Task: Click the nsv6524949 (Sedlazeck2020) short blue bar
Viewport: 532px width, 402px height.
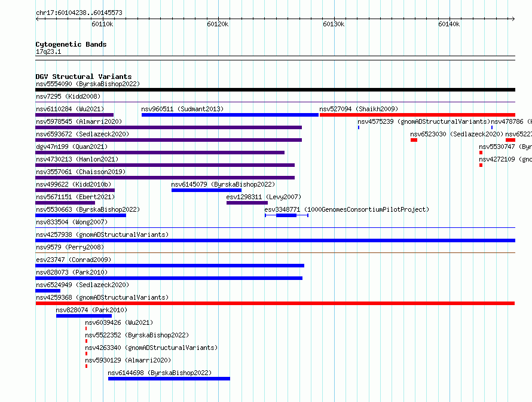Action: 48,291
